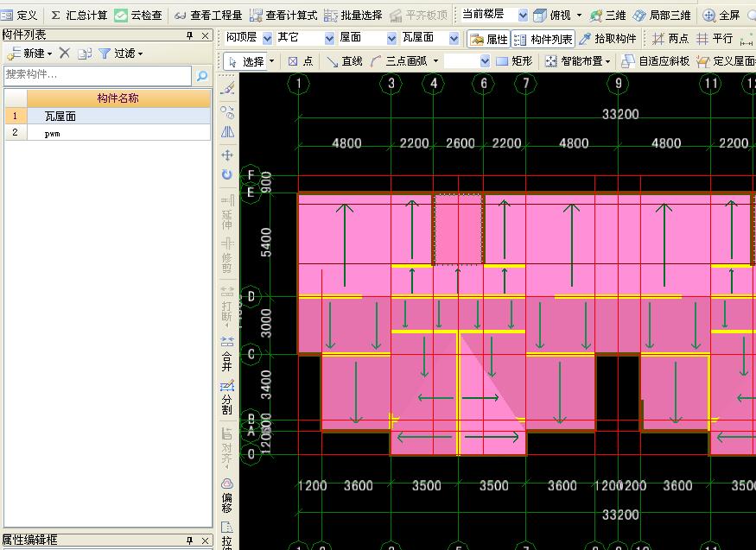This screenshot has height=550, width=756.
Task: Close the 属性编辑框 panel
Action: 205,541
